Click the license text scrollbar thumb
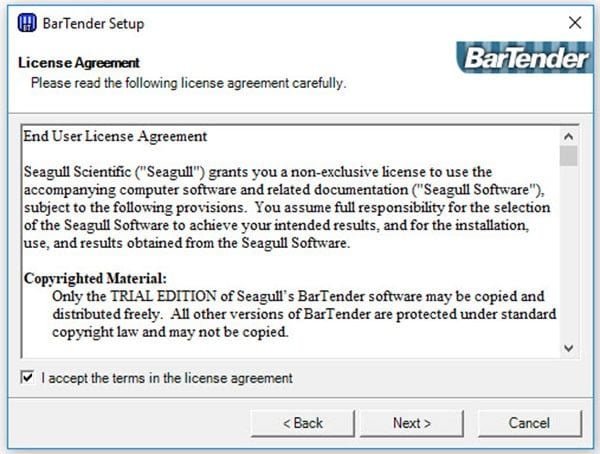The width and height of the screenshot is (600, 454). coord(568,156)
